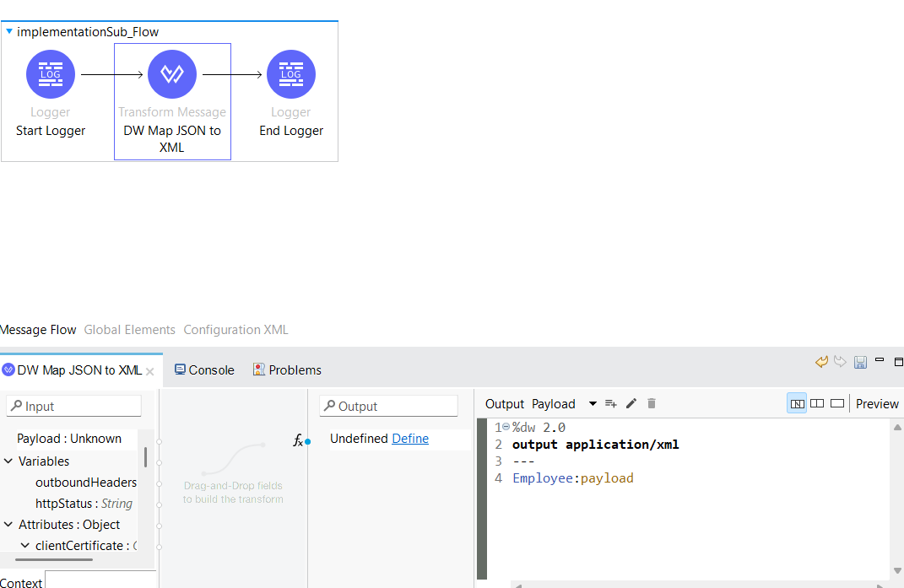Screen dimensions: 904x588
Task: Open the Payload dropdown arrow
Action: pyautogui.click(x=592, y=403)
